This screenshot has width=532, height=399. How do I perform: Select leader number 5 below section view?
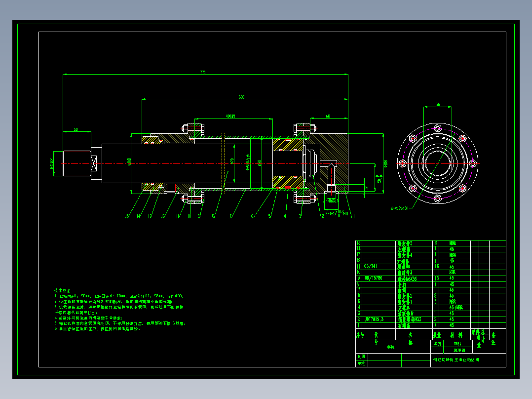269,216
